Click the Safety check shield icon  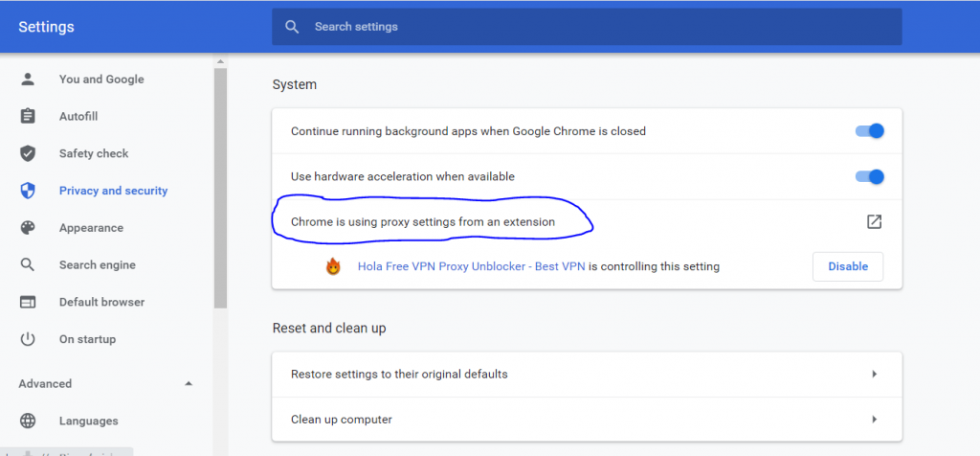point(28,153)
